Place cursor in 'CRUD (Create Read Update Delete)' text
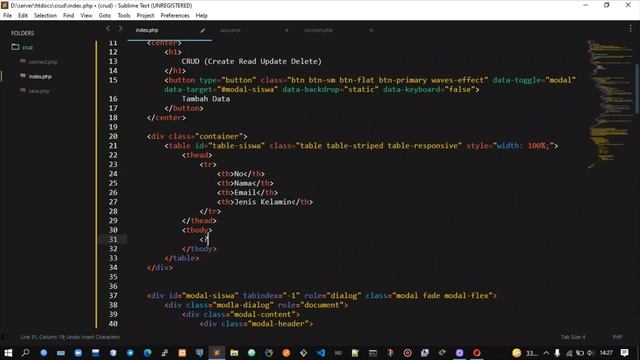The width and height of the screenshot is (640, 360). (251, 61)
